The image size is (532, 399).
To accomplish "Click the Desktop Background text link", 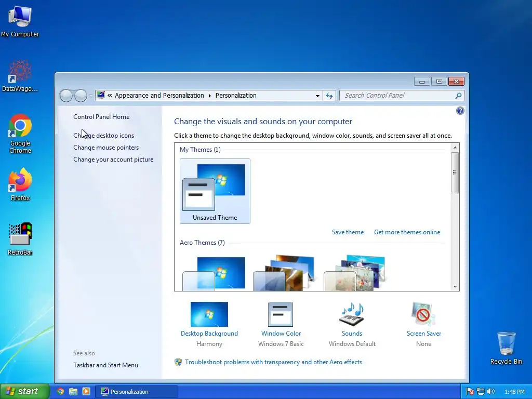I will [209, 334].
